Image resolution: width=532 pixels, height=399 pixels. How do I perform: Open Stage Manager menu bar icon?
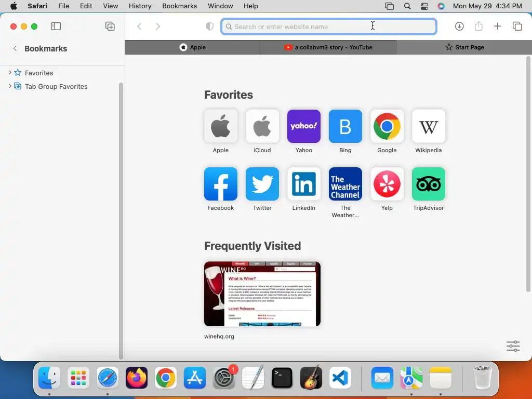click(390, 6)
